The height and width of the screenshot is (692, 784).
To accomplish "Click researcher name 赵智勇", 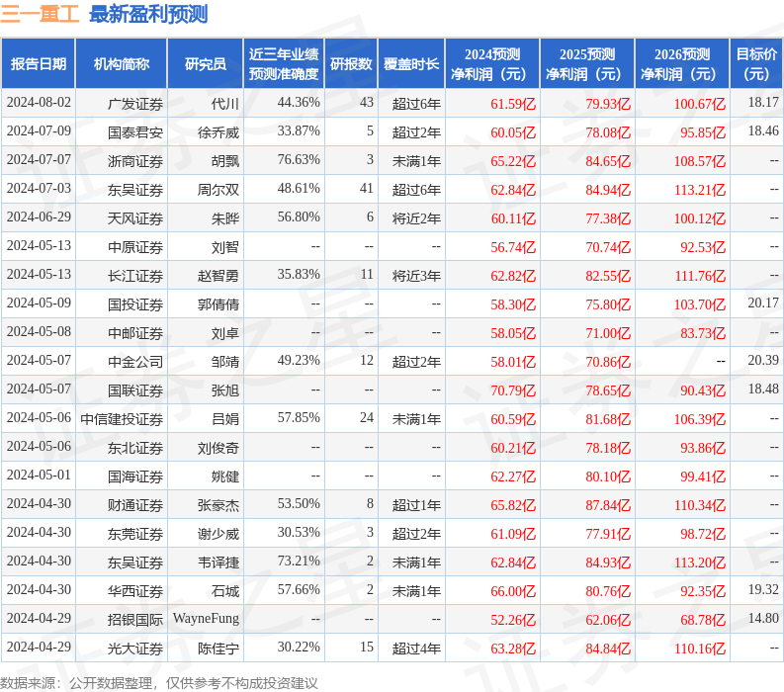I will (x=218, y=276).
